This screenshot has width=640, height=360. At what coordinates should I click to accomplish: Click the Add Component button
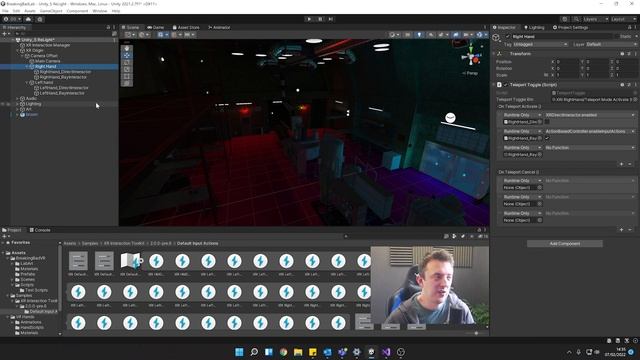(x=564, y=244)
